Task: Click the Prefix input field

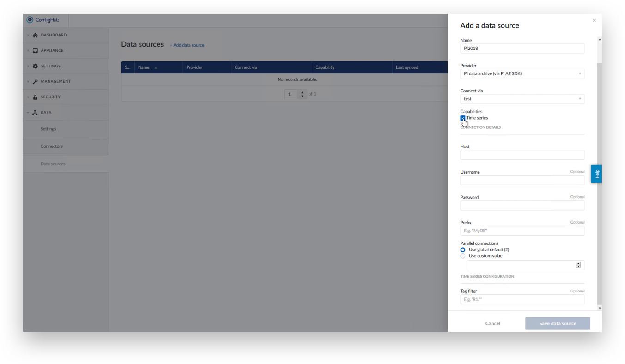Action: pyautogui.click(x=522, y=231)
